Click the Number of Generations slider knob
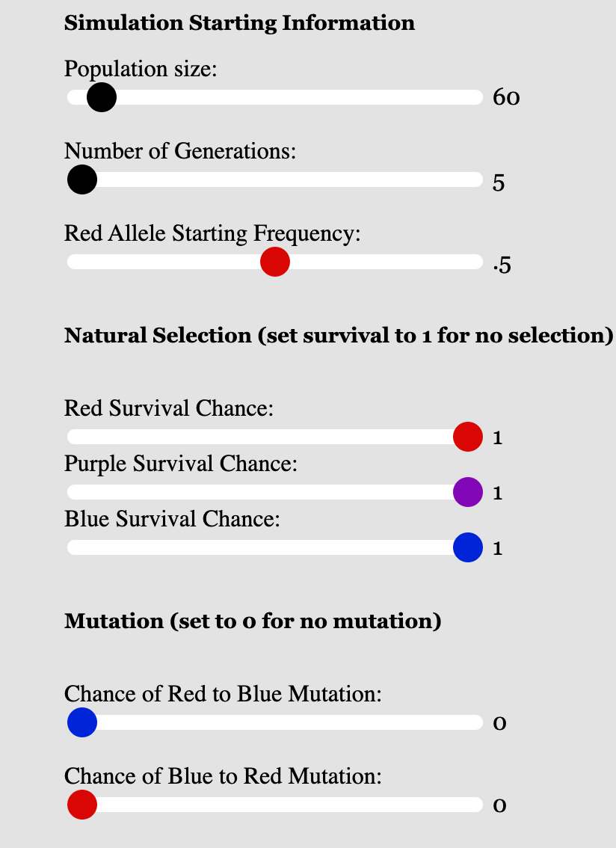 point(82,179)
